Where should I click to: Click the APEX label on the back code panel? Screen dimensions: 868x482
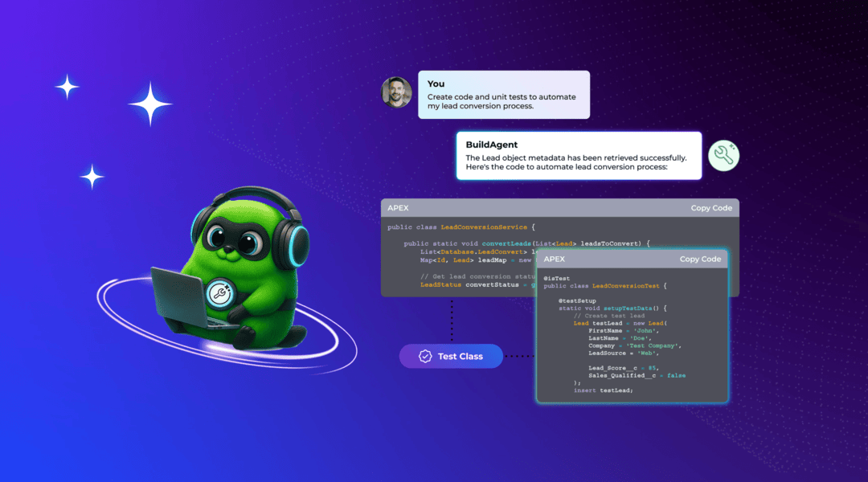pos(398,208)
